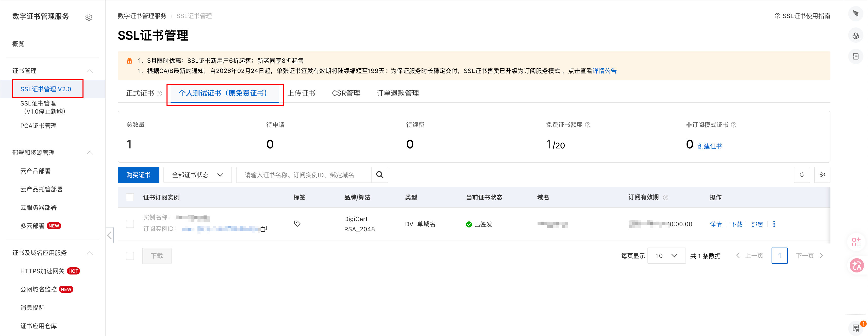
Task: Click the 购买证书 button
Action: 138,175
